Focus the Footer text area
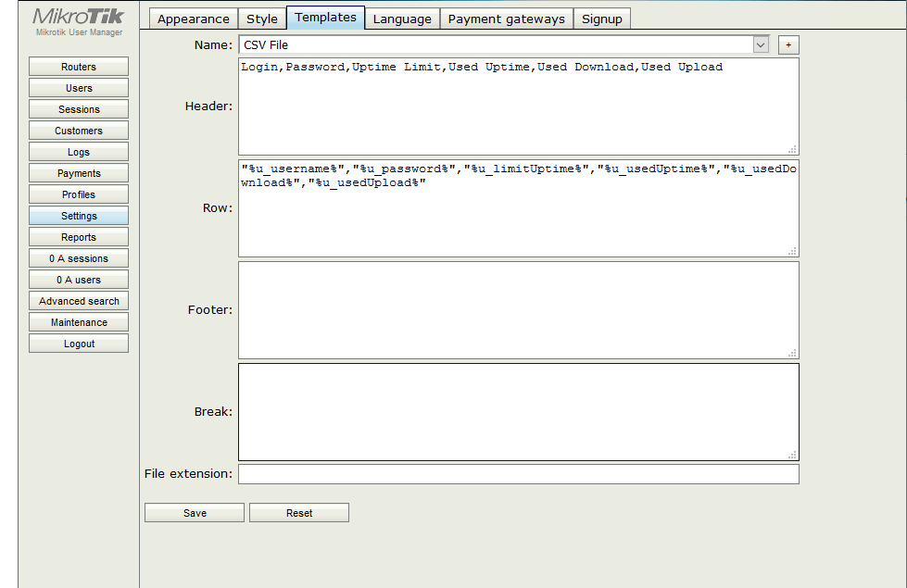 coord(518,310)
